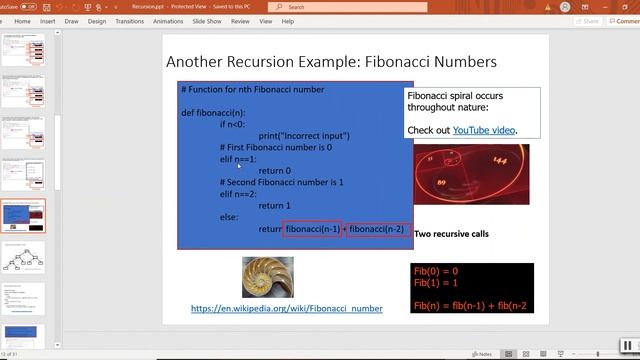
Task: Click the Save icon in title bar
Action: coord(47,7)
